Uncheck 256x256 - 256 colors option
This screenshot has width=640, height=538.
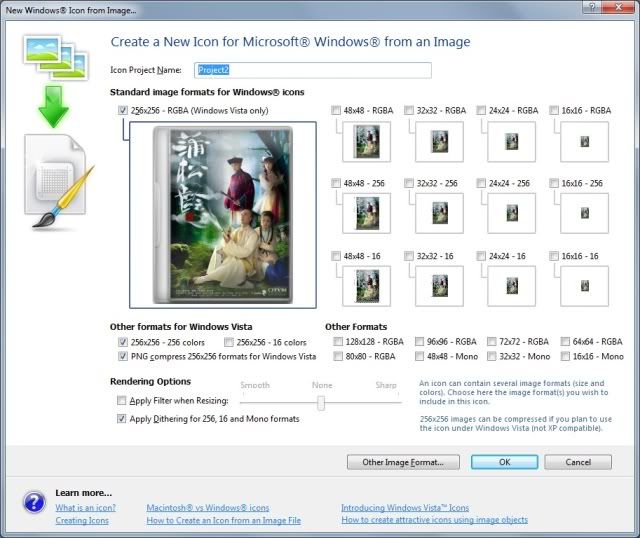coord(122,342)
